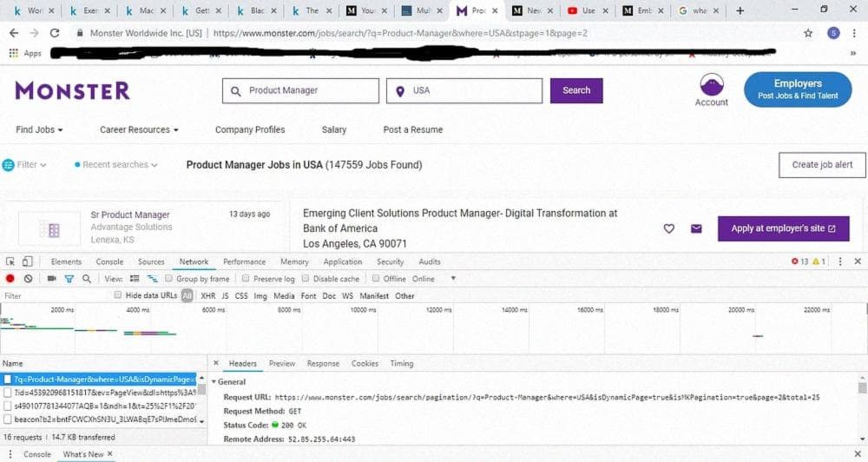The height and width of the screenshot is (462, 868).
Task: Enable Preserve log checkbox
Action: (246, 279)
